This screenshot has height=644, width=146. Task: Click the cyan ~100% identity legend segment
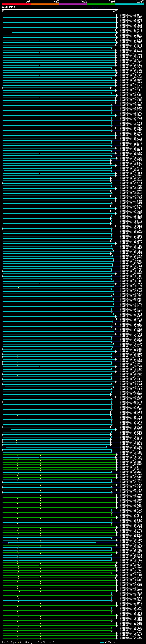coord(130,4)
